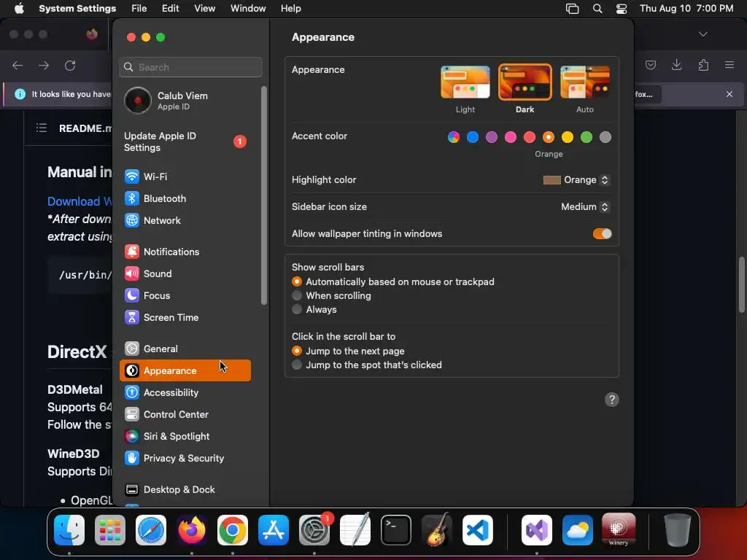Reload the page in Firefox window
This screenshot has width=747, height=560.
tap(70, 65)
